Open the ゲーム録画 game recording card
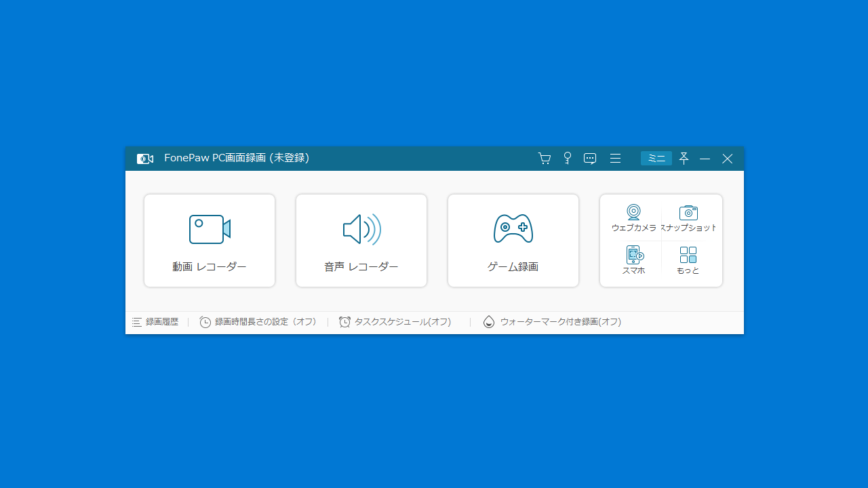Image resolution: width=868 pixels, height=488 pixels. pyautogui.click(x=513, y=241)
